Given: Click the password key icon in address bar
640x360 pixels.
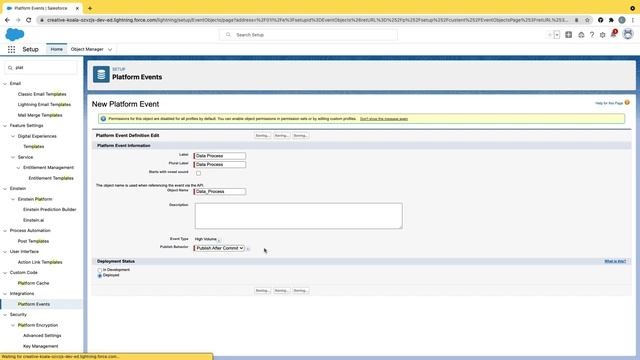Looking at the screenshot, I should tap(576, 20).
